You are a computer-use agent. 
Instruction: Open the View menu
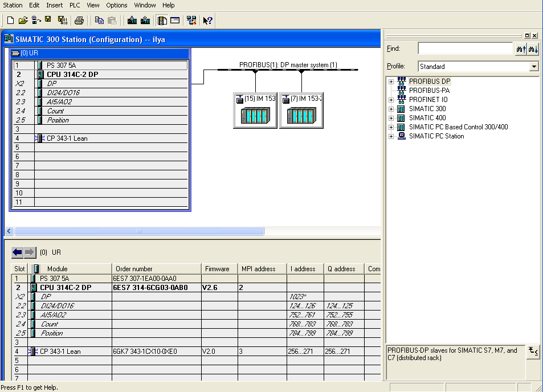[x=93, y=5]
